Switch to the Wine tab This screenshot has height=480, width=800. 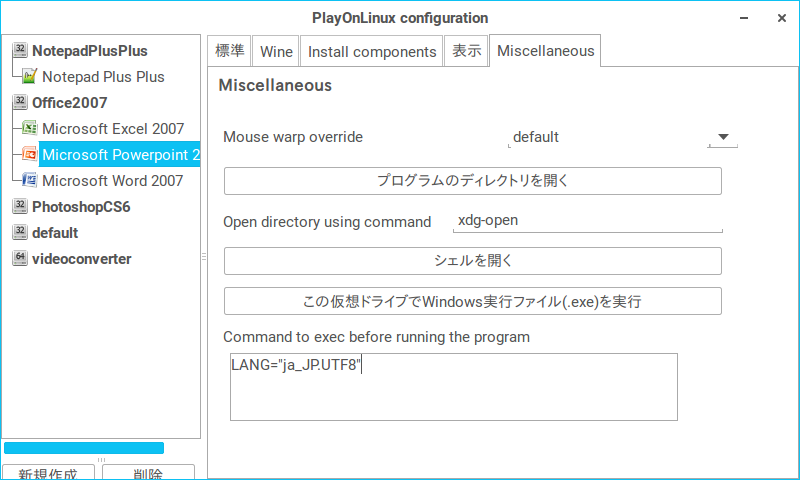pyautogui.click(x=276, y=51)
